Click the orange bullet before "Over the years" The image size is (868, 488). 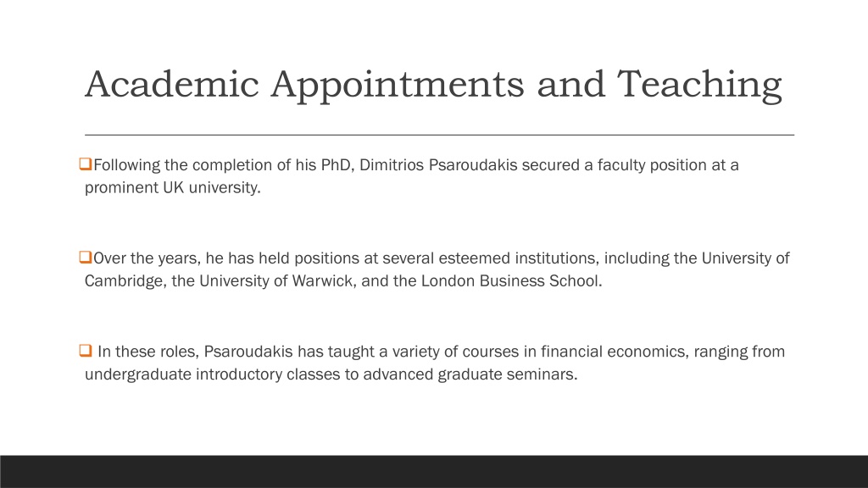click(86, 258)
